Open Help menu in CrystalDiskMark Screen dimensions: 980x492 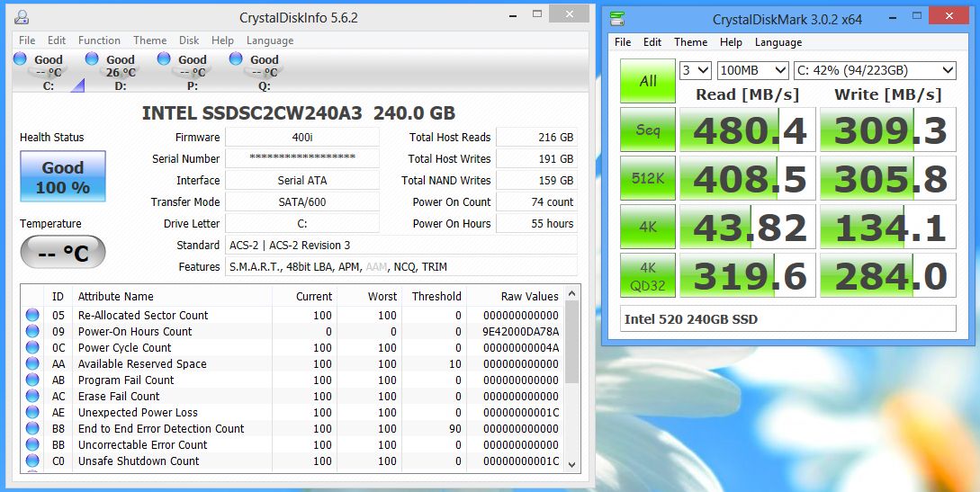(731, 42)
